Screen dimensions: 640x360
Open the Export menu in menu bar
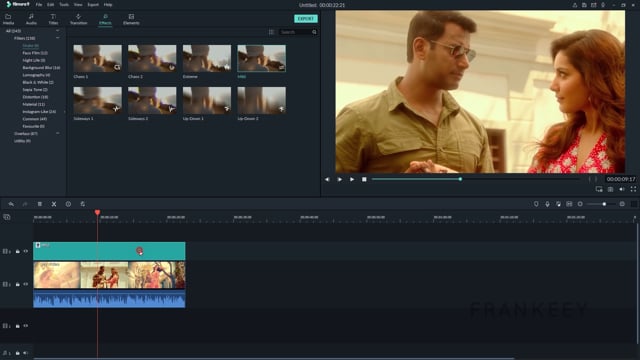tap(93, 5)
